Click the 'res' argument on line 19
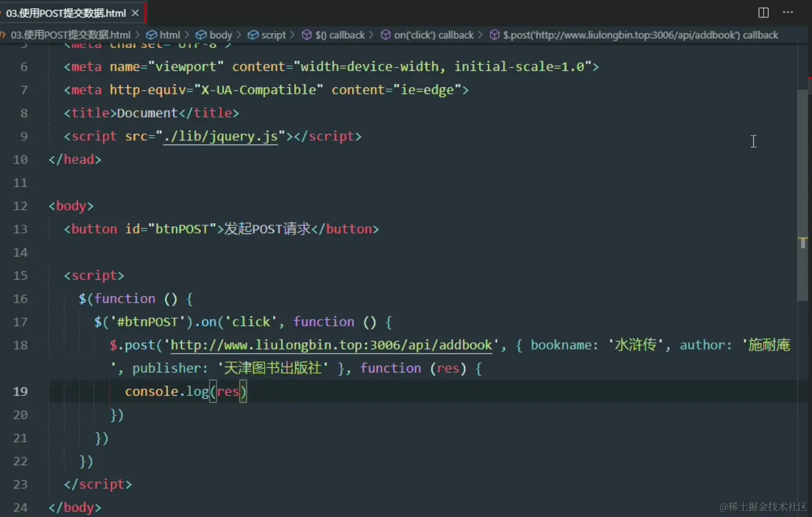Image resolution: width=812 pixels, height=517 pixels. [228, 391]
